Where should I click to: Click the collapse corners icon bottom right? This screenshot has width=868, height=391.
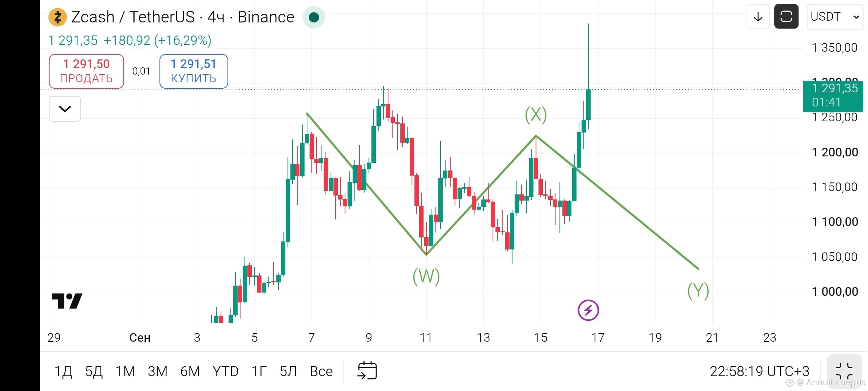click(844, 371)
